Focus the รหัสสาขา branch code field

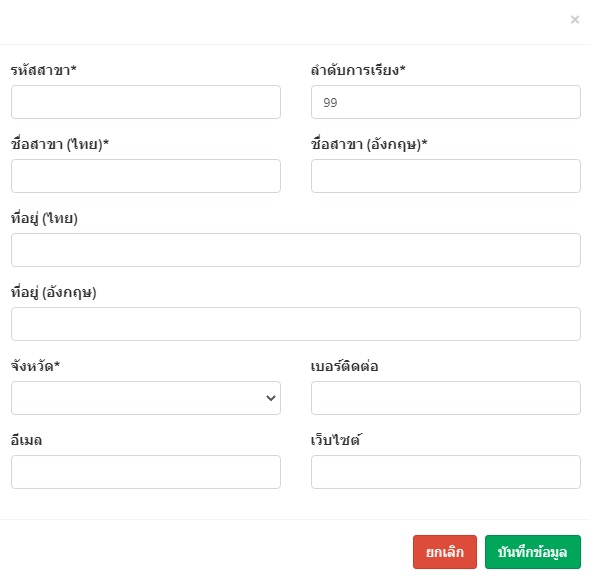[146, 102]
